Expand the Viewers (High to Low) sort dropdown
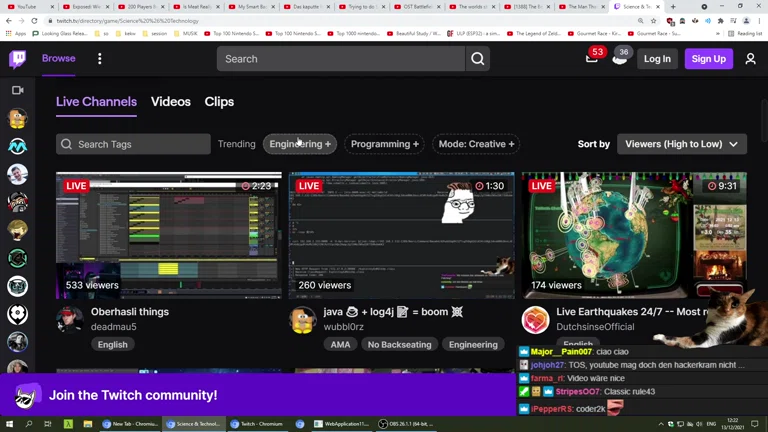Viewport: 768px width, 432px height. pos(681,144)
